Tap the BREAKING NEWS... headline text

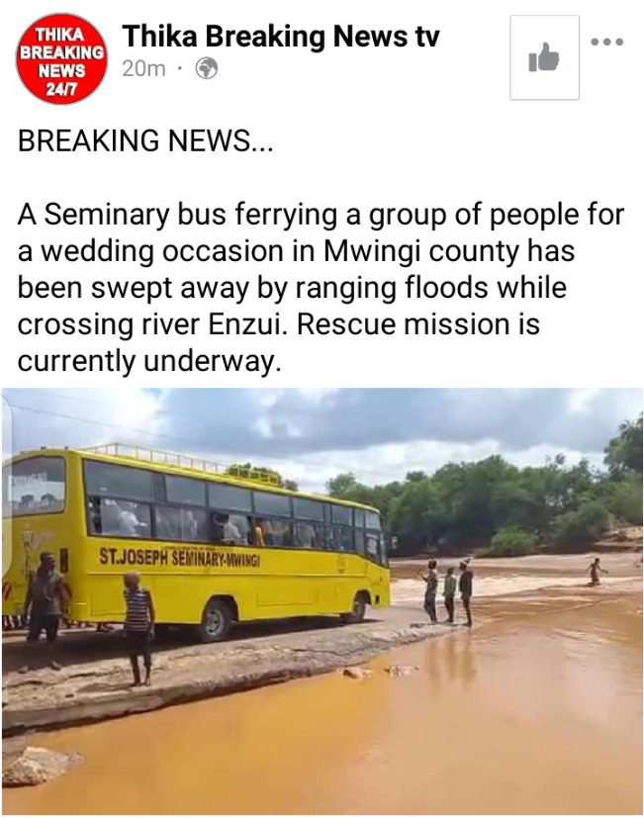point(145,140)
